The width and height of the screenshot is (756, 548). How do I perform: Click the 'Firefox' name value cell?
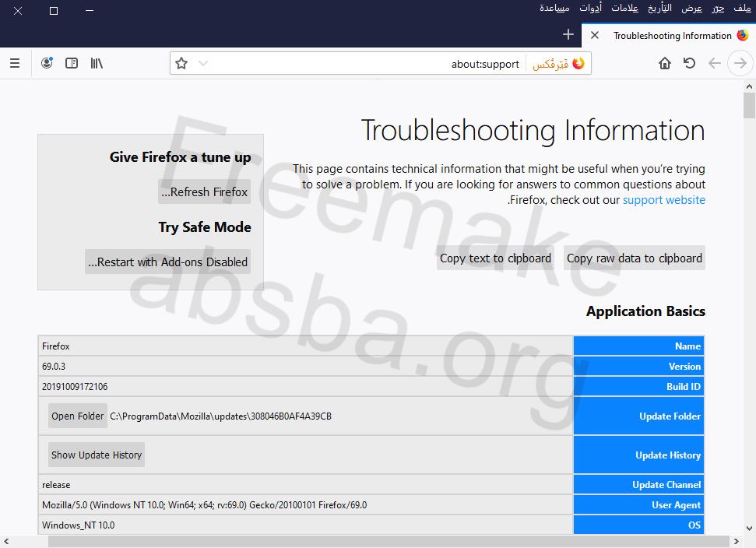(x=306, y=346)
